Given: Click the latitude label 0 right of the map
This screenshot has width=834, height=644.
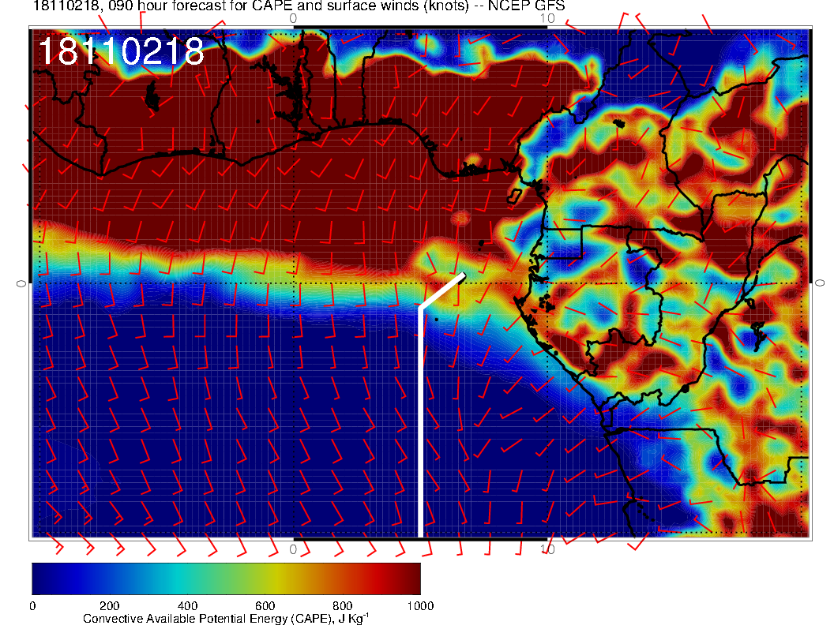Looking at the screenshot, I should (x=820, y=283).
